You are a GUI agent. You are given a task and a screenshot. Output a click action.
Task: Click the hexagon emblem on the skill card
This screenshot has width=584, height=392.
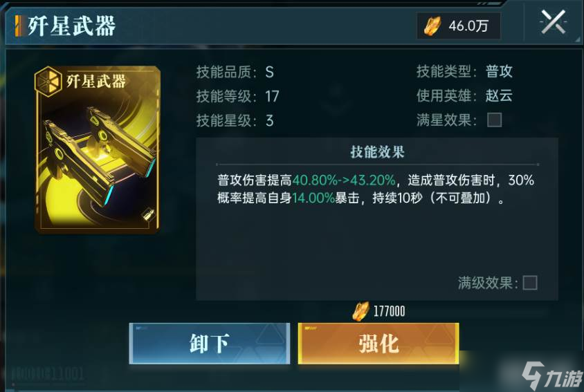[x=48, y=81]
